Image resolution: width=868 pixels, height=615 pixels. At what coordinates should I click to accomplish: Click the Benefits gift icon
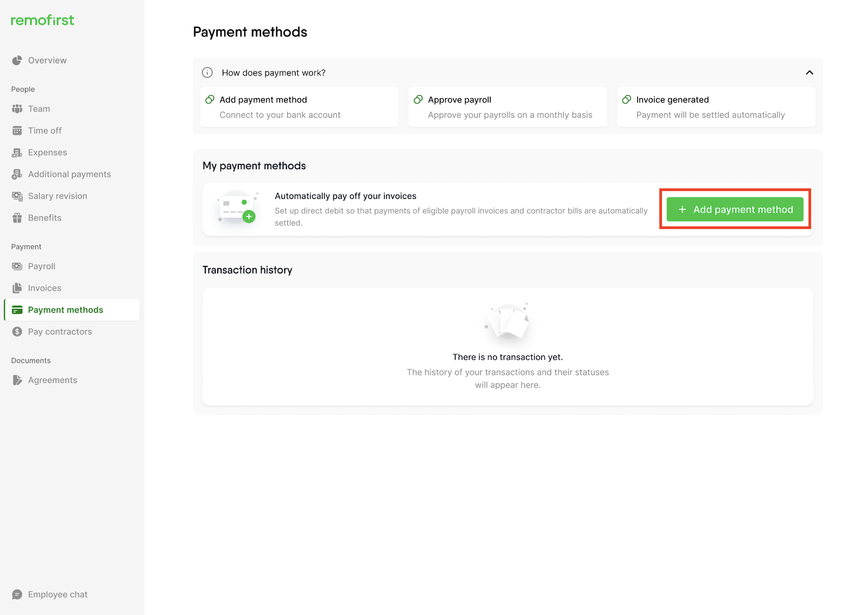17,218
